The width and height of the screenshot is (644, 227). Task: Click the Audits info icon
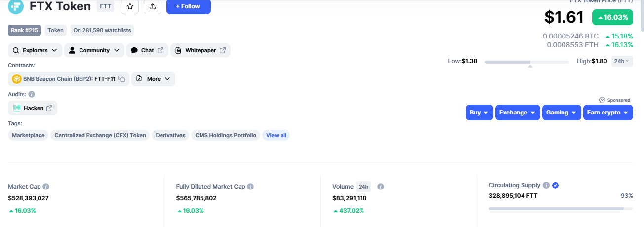pyautogui.click(x=32, y=94)
